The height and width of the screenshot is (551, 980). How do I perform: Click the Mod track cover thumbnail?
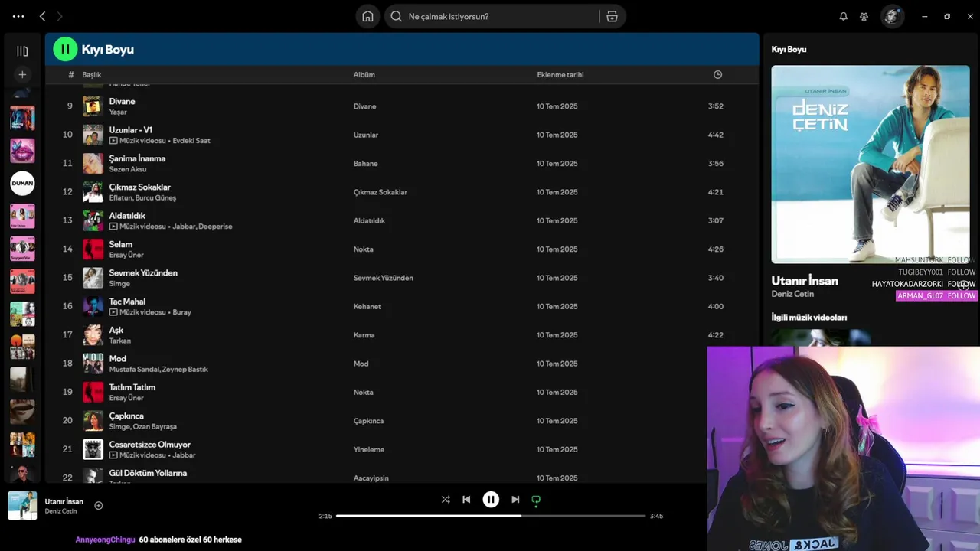click(x=93, y=364)
